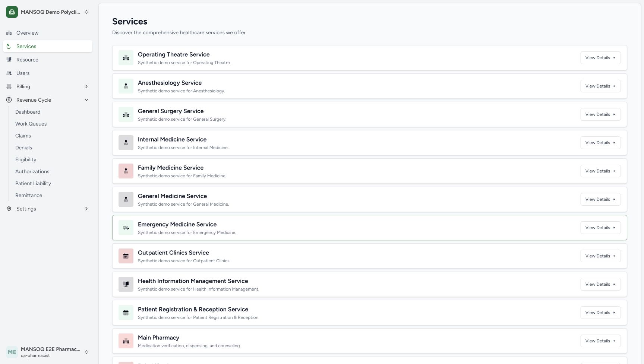Open the Eligibility page

tap(26, 159)
